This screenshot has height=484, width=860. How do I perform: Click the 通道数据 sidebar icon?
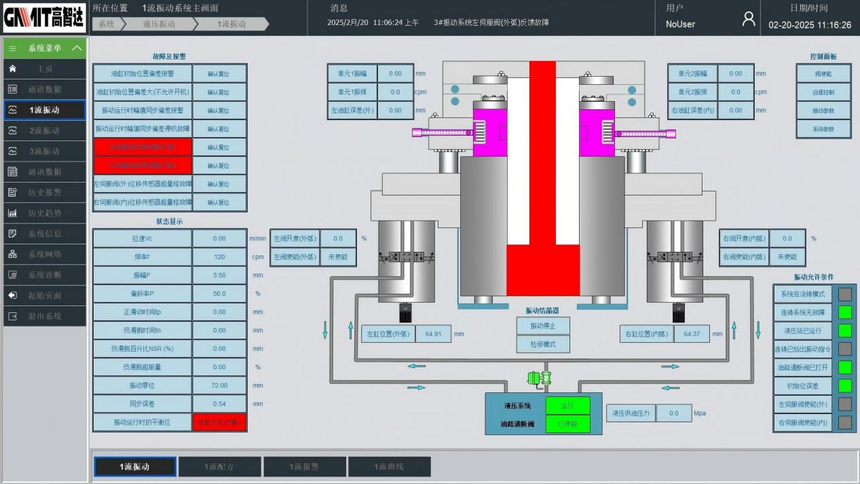pos(12,89)
